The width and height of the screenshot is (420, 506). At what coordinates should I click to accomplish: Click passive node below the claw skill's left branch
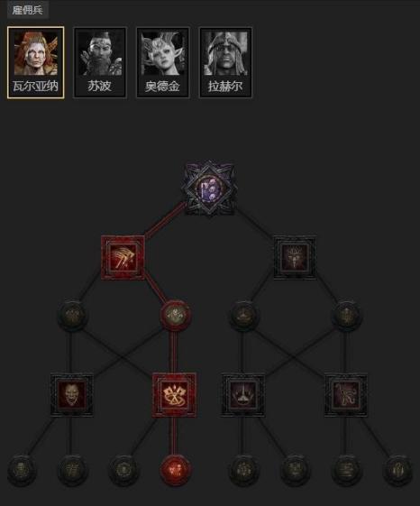72,315
